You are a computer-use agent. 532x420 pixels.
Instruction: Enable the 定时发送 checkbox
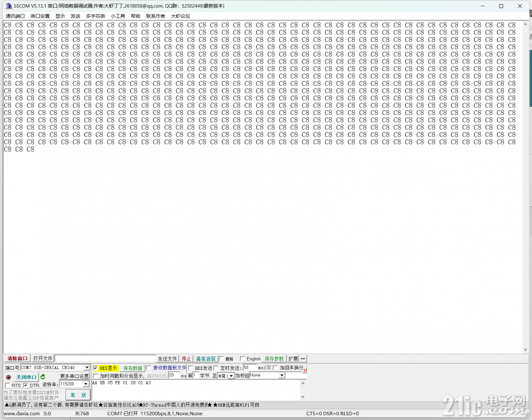[x=216, y=368]
